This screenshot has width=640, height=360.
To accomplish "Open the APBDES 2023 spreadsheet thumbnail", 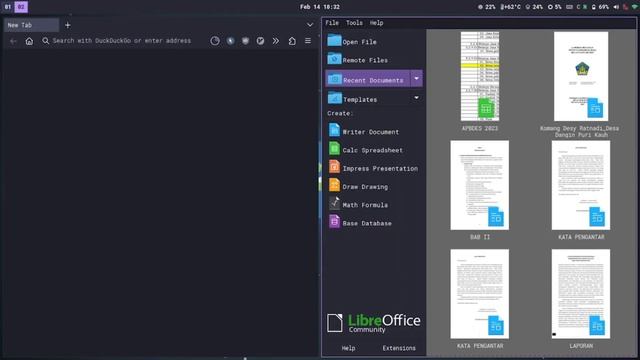I will (480, 76).
